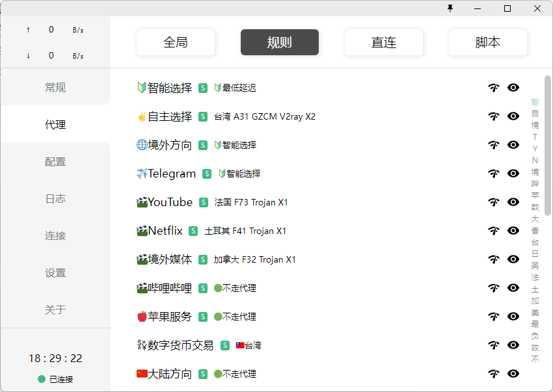The height and width of the screenshot is (392, 553).
Task: Switch to 全局 proxy mode
Action: 176,42
